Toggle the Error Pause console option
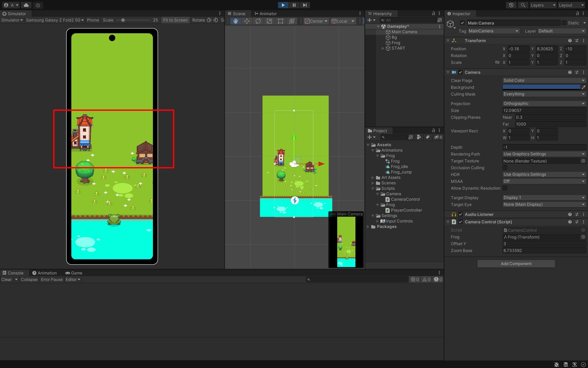Viewport: 588px width, 368px height. (52, 279)
